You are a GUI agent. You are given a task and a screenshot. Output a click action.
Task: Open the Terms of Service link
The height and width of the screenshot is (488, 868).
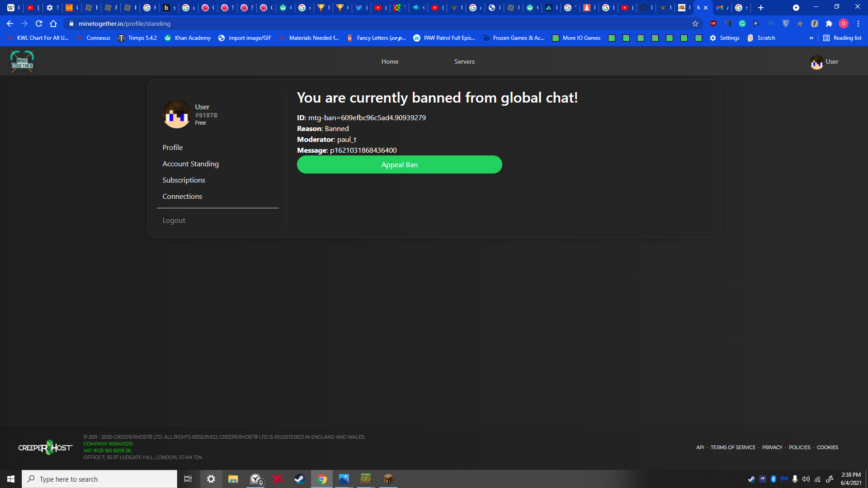[x=733, y=447]
